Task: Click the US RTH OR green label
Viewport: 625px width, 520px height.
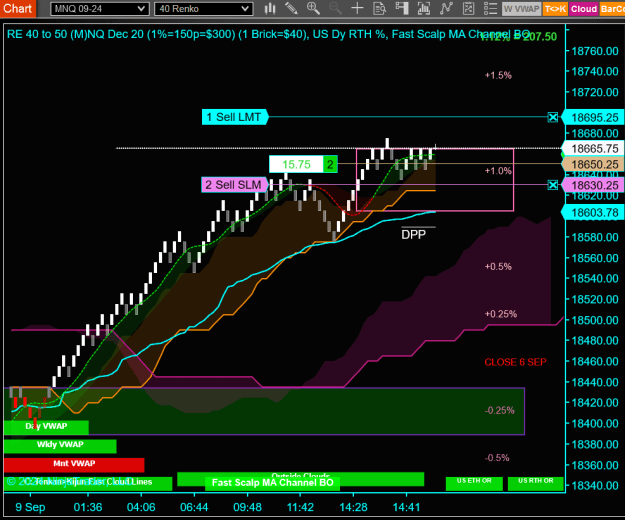Action: coord(536,483)
